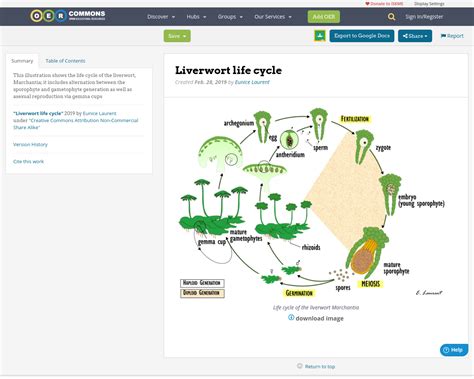The height and width of the screenshot is (379, 474).
Task: Open the Share dropdown button
Action: tap(415, 36)
